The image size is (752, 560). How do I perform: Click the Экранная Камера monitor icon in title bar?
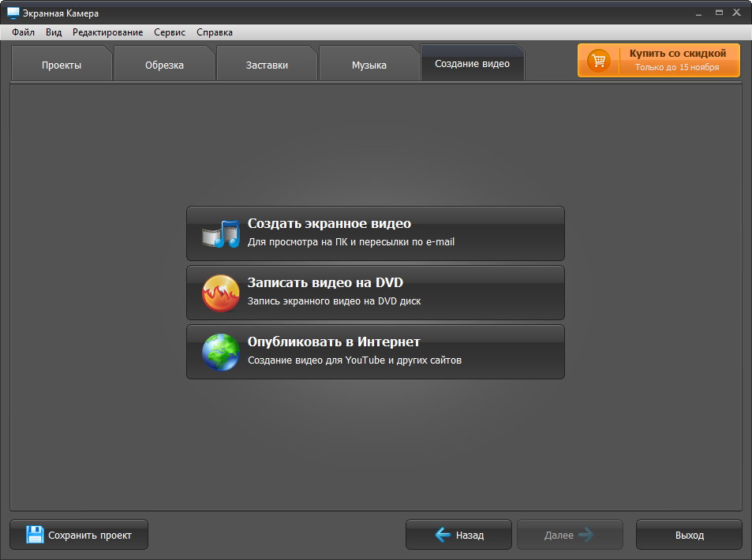click(13, 13)
